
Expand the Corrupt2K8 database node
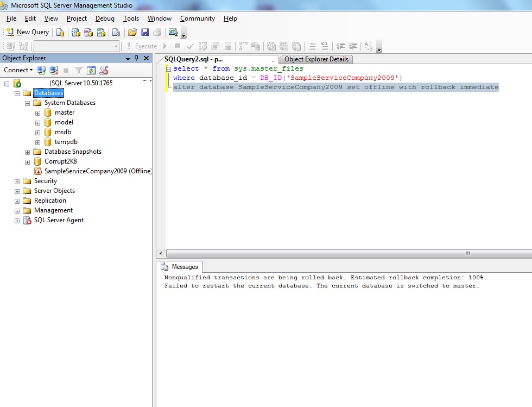click(27, 161)
